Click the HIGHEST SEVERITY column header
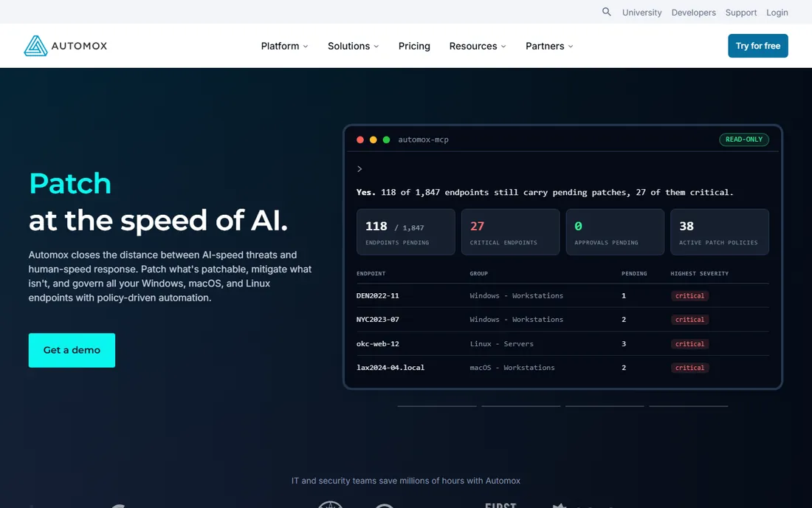812x508 pixels. [699, 273]
